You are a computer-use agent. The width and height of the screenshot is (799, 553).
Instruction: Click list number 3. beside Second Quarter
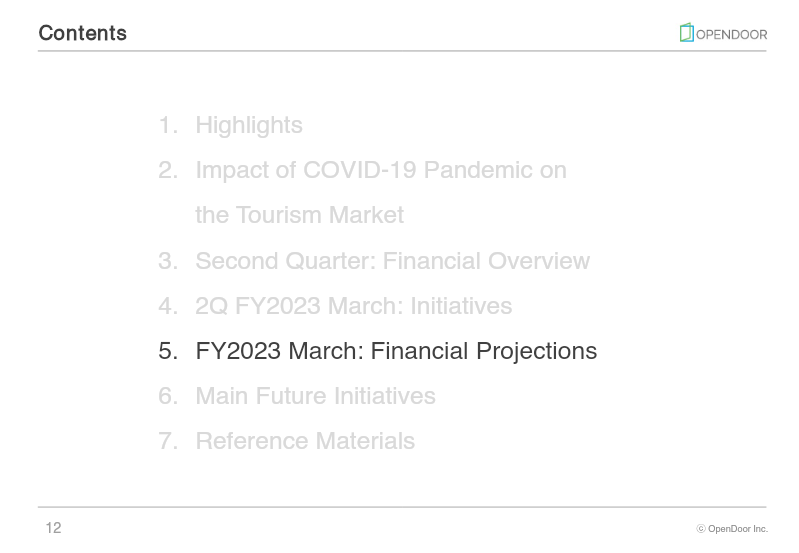(168, 261)
